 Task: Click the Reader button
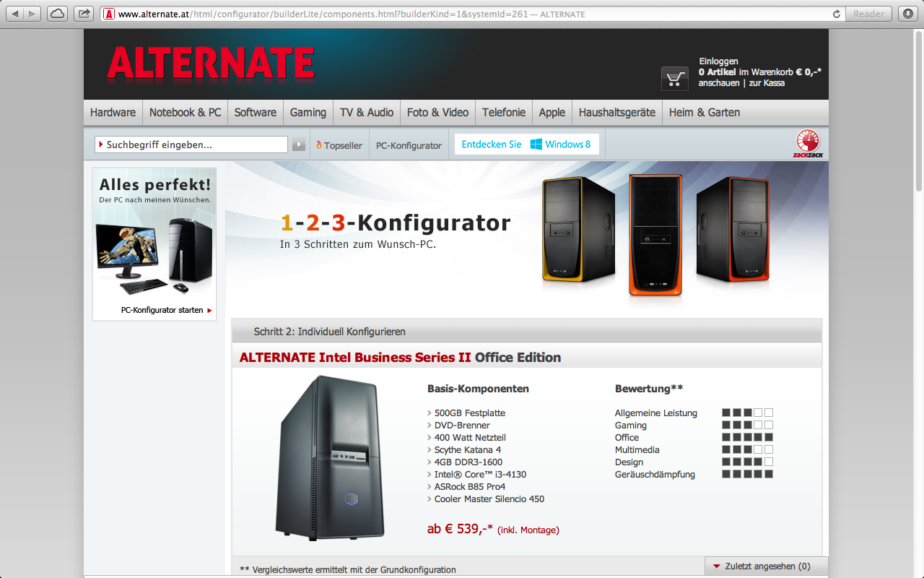click(x=868, y=14)
